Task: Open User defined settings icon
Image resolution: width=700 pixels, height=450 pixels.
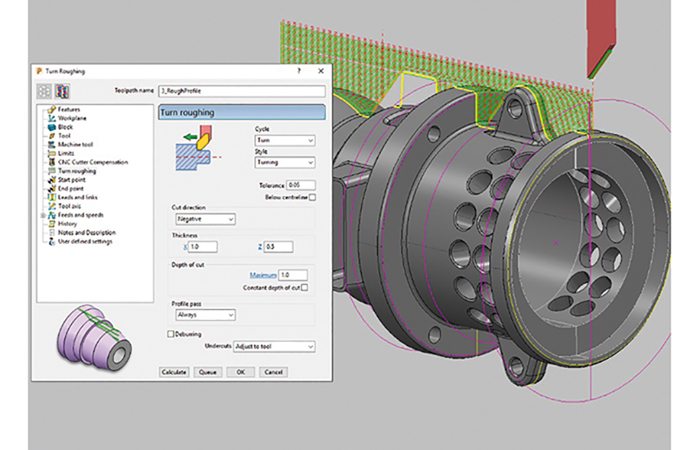Action: click(x=52, y=242)
